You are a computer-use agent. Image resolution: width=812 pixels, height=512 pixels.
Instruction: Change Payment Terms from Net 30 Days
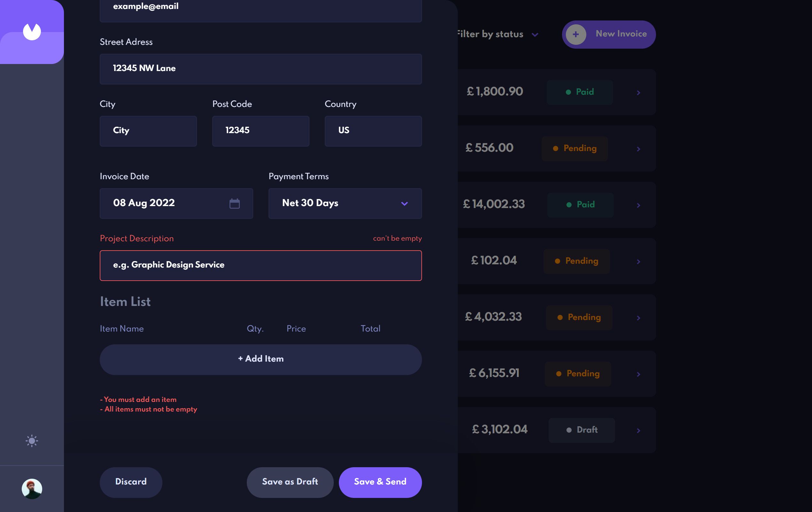coord(345,203)
